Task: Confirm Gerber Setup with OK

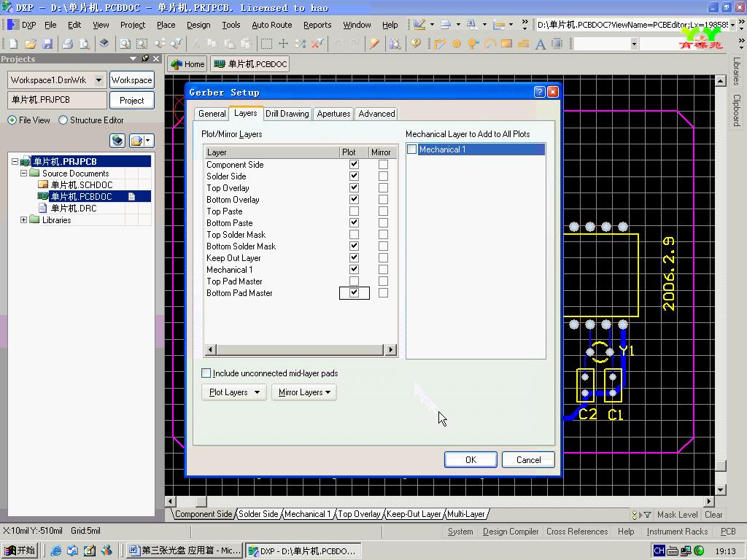Action: coord(471,459)
